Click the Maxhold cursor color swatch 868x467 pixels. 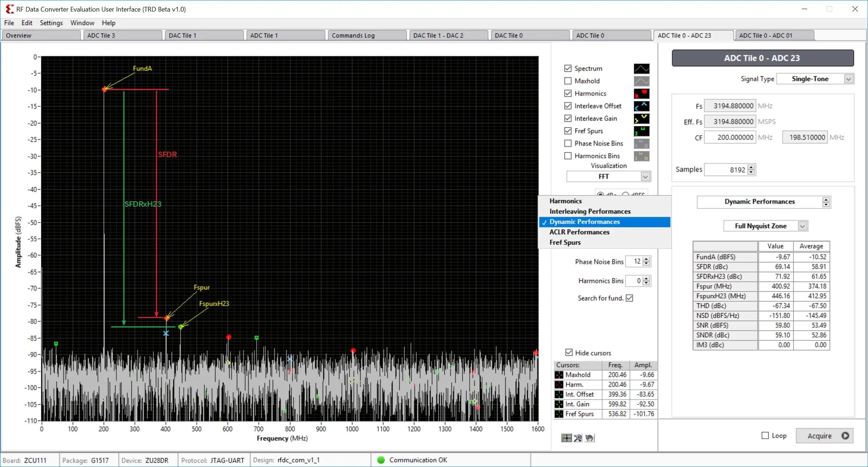point(559,375)
